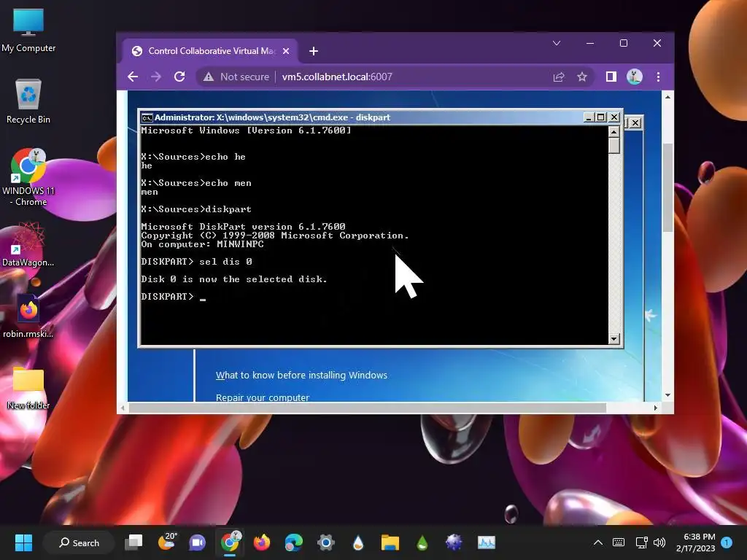Click What to know before installing Windows
The height and width of the screenshot is (560, 747).
(x=301, y=376)
